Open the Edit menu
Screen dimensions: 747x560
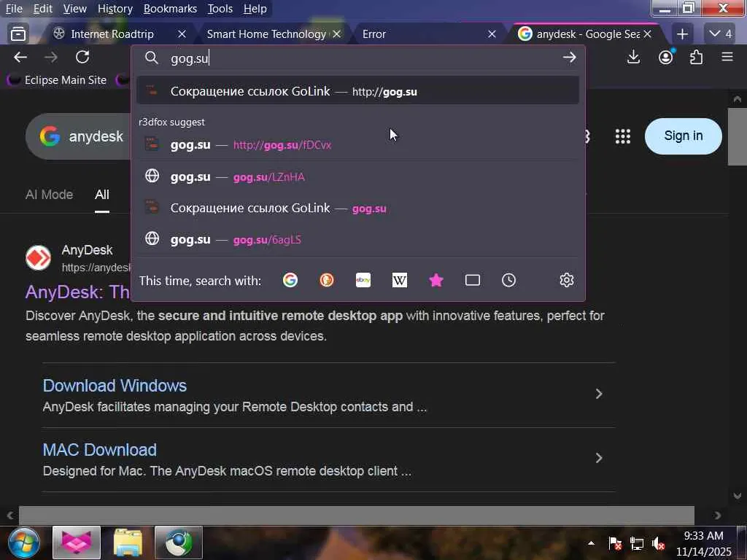(42, 9)
